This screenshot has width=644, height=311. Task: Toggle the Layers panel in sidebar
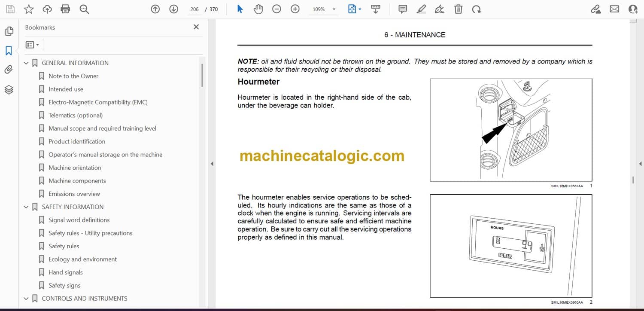9,89
